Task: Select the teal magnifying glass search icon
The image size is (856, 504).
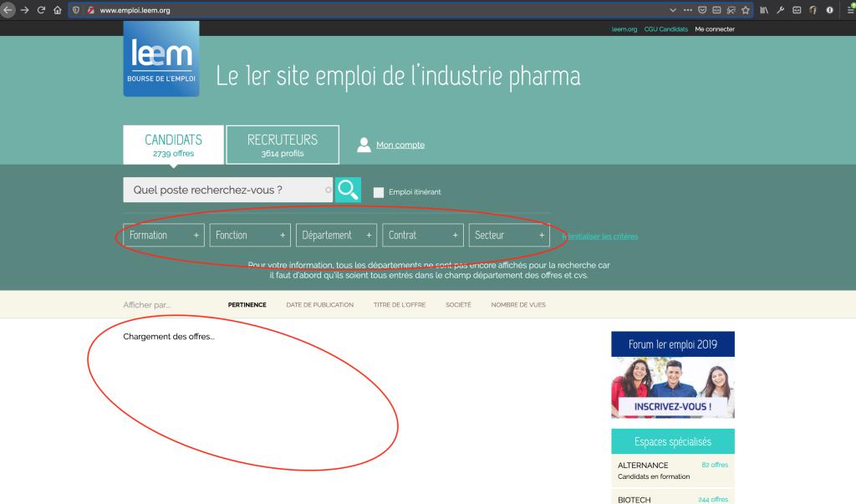Action: [348, 190]
